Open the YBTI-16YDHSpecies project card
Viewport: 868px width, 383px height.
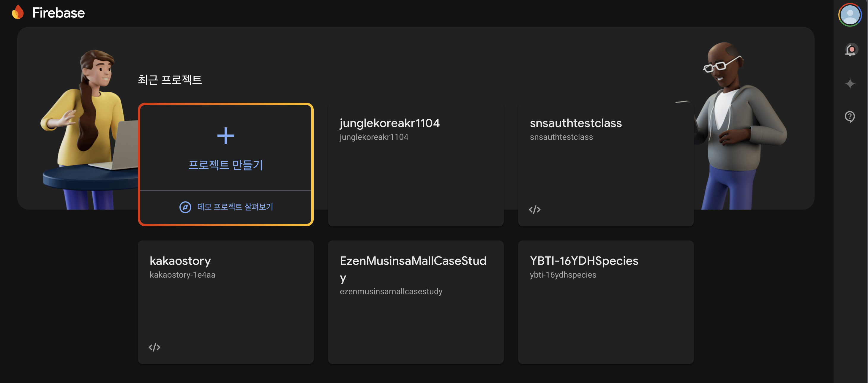click(605, 302)
